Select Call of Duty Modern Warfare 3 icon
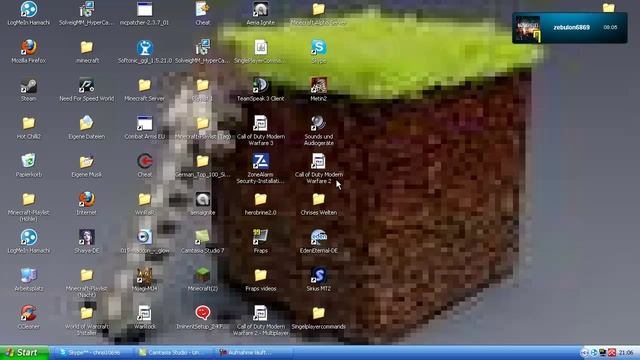Screen dimensions: 640x360 (260, 123)
